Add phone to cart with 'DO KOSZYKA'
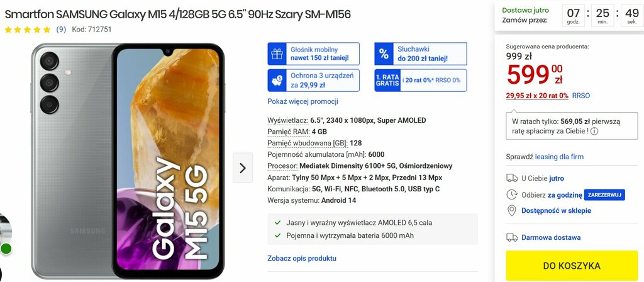The image size is (644, 282). [x=572, y=266]
